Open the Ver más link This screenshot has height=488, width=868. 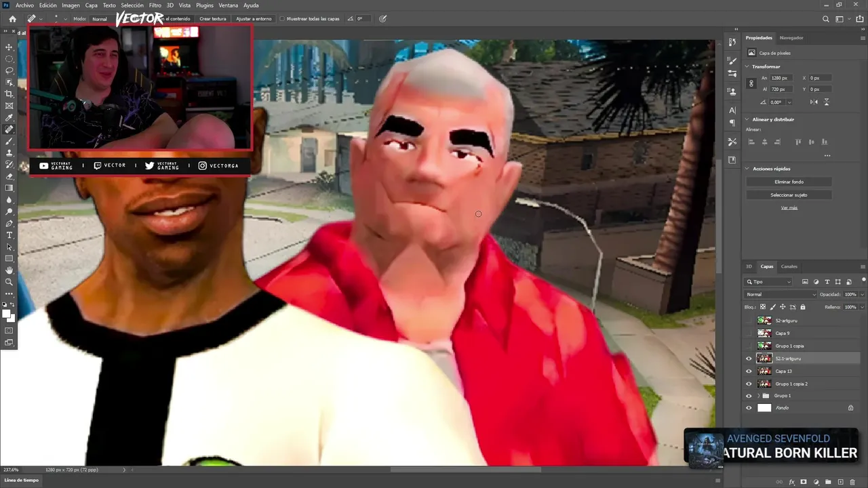coord(789,208)
